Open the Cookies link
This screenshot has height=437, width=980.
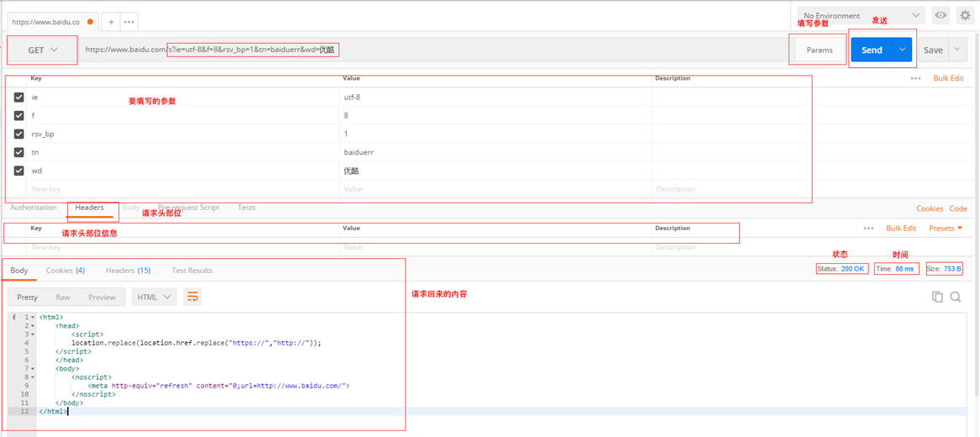(930, 208)
